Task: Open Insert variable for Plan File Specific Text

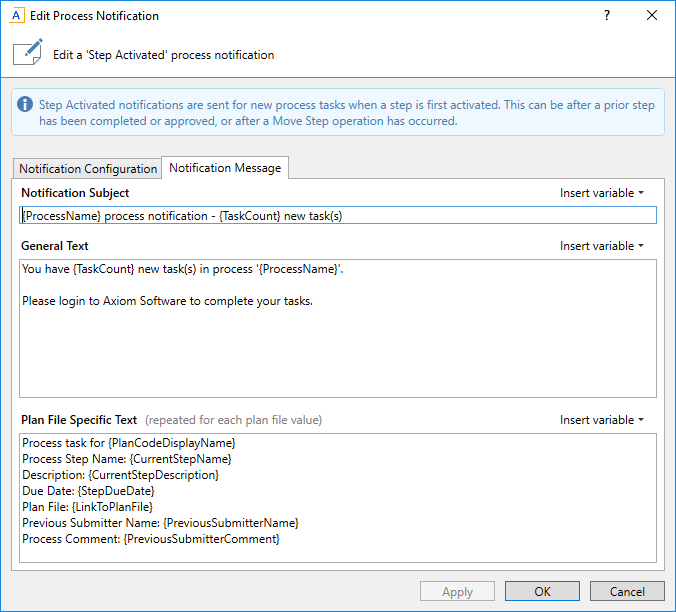Action: 601,420
